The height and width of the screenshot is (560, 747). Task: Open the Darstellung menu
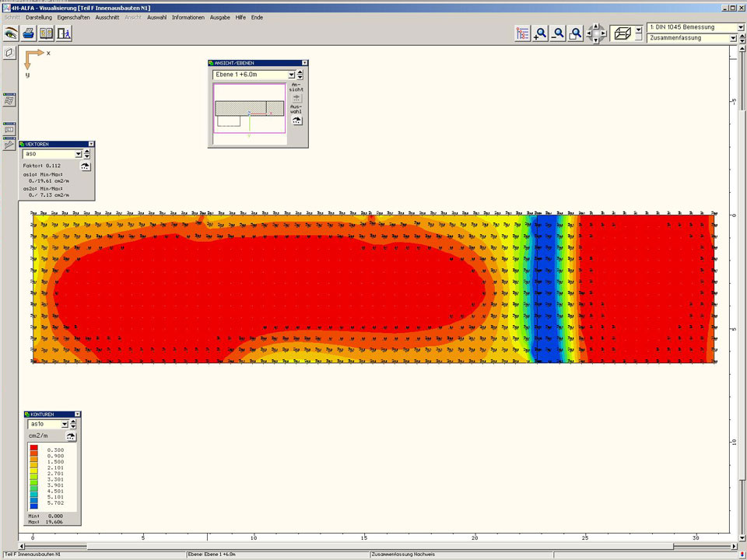[x=39, y=17]
